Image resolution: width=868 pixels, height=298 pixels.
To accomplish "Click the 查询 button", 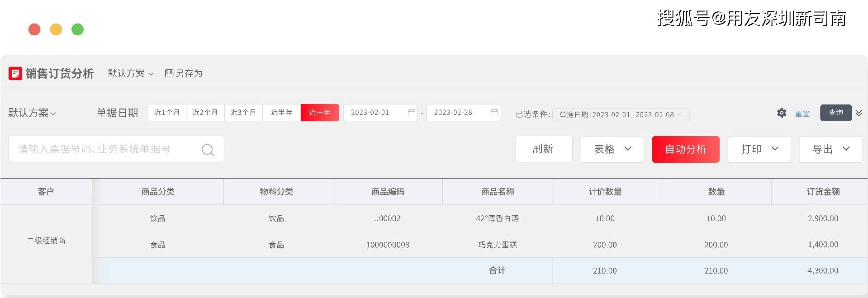I will click(x=836, y=113).
